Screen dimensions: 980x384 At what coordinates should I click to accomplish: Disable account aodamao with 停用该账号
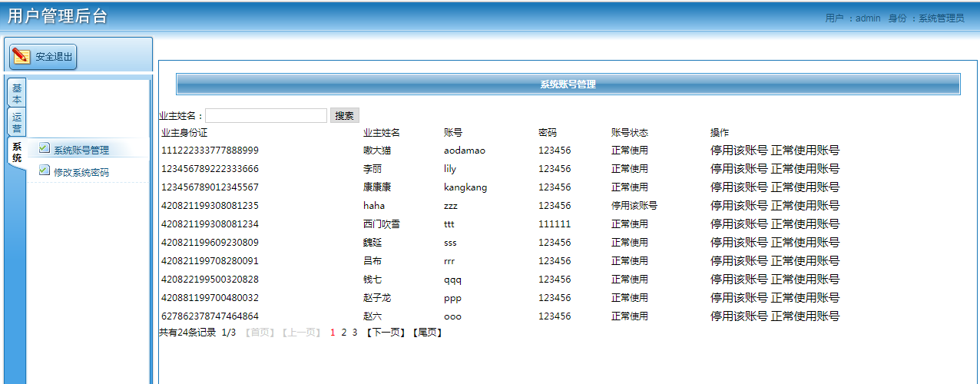click(739, 150)
